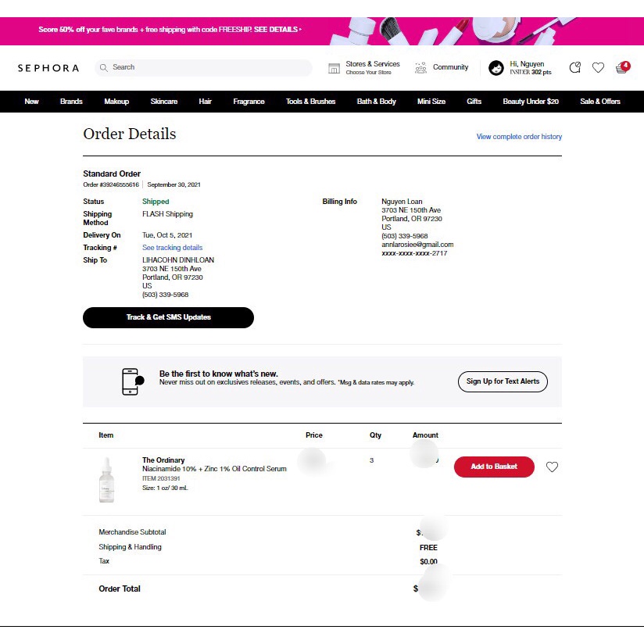Image resolution: width=644 pixels, height=644 pixels.
Task: Open the Loves heart icon in header
Action: tap(598, 68)
